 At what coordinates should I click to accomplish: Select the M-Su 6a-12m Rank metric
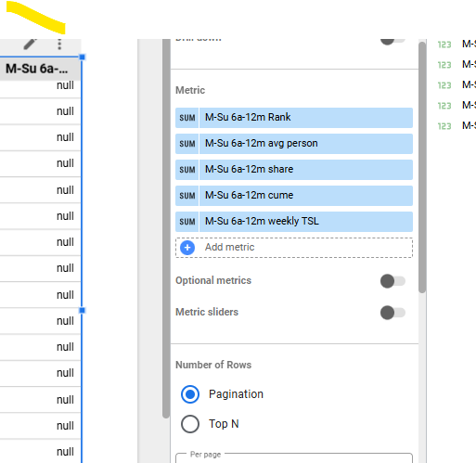pyautogui.click(x=306, y=118)
